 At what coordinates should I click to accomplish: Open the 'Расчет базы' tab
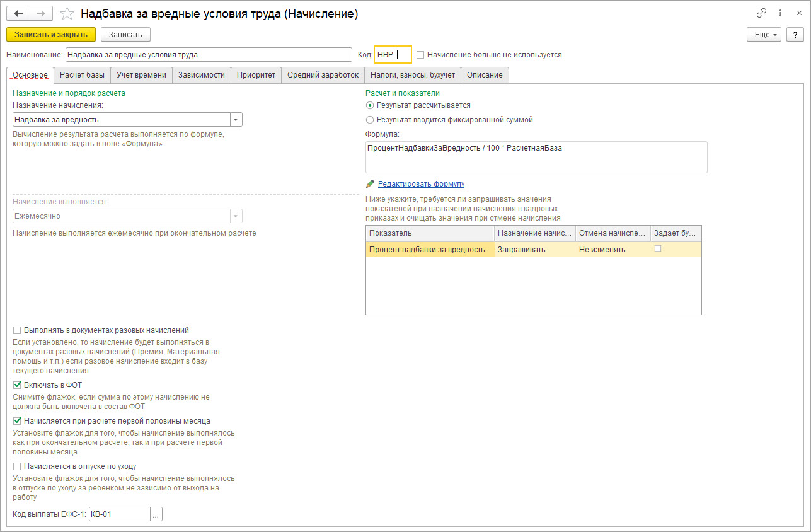point(83,75)
